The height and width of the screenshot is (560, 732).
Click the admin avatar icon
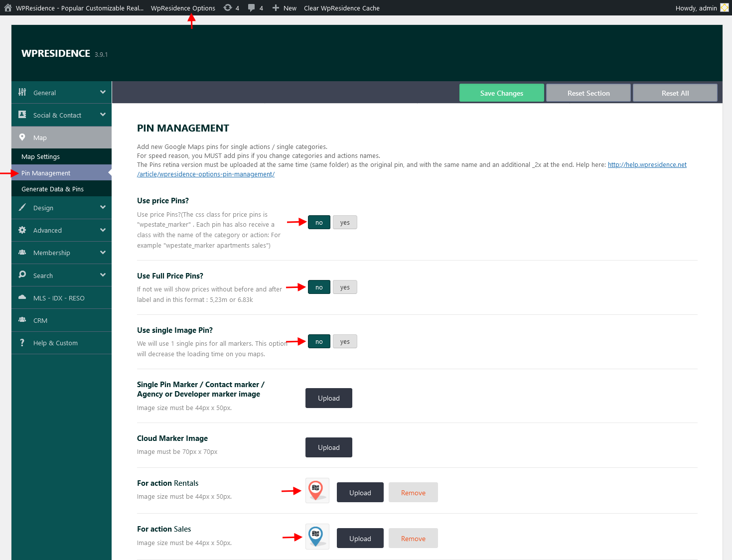click(x=725, y=8)
